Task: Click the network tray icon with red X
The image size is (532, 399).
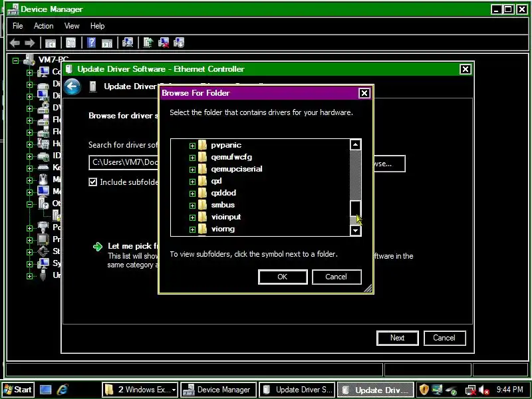Action: (471, 390)
